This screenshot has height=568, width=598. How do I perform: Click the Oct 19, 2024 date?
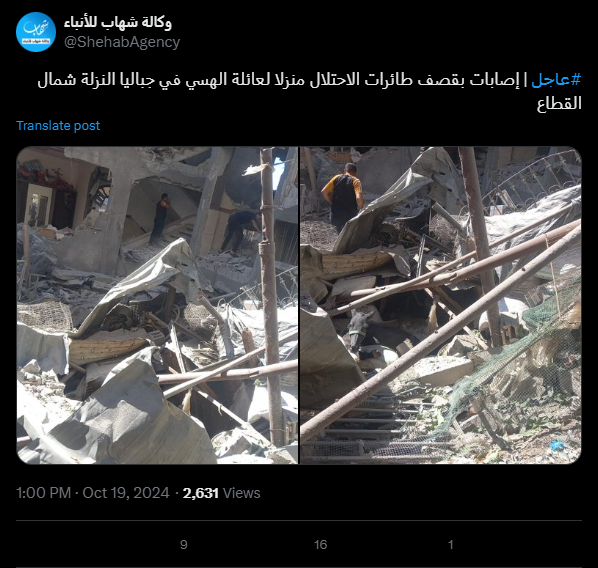(126, 493)
